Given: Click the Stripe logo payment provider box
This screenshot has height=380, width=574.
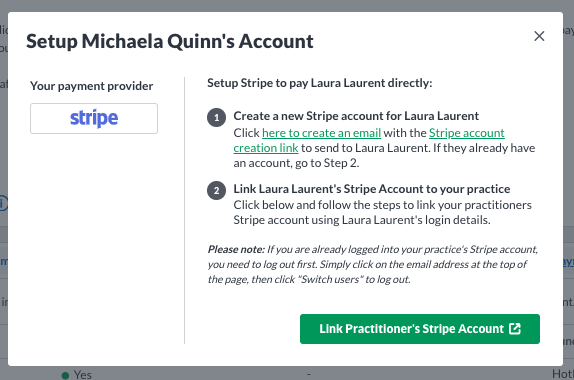Looking at the screenshot, I should point(94,118).
